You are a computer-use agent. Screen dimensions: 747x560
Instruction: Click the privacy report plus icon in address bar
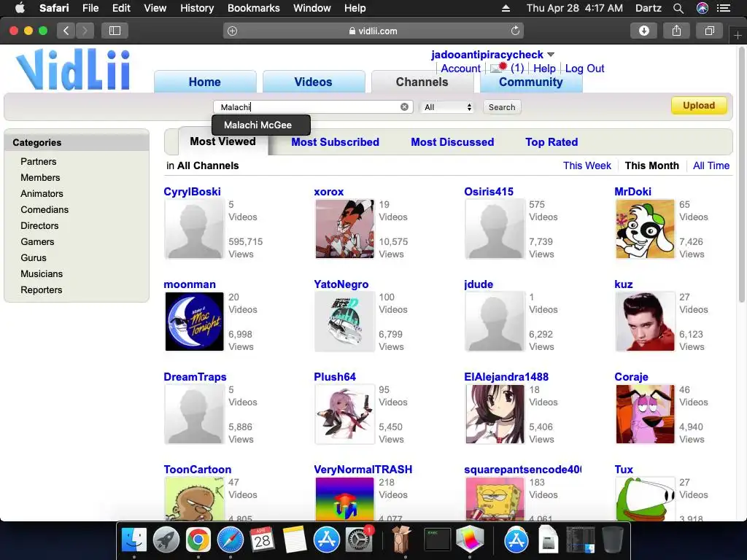(232, 31)
